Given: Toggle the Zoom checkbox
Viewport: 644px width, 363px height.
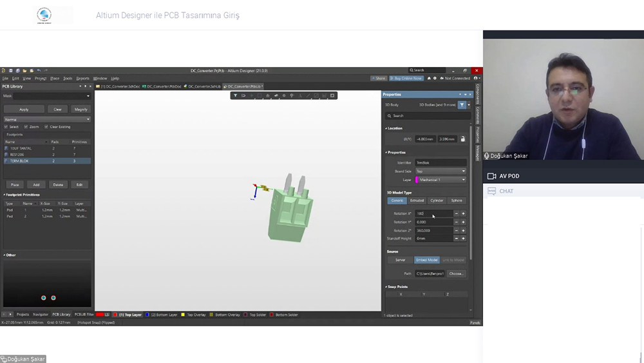Looking at the screenshot, I should [26, 126].
